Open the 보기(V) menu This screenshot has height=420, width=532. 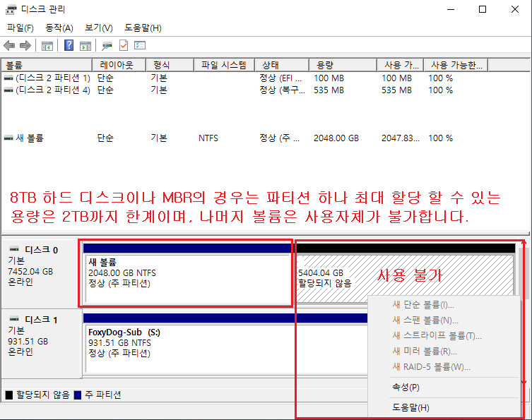click(99, 28)
